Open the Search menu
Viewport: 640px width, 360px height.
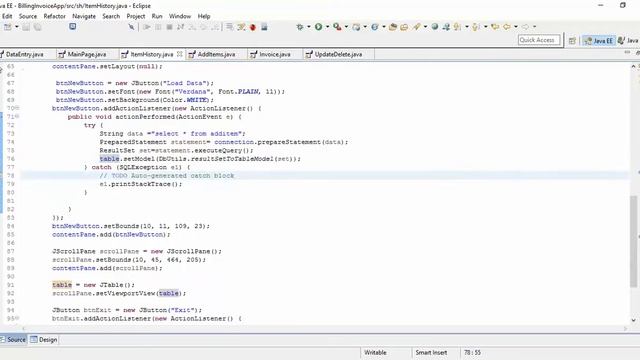(111, 16)
